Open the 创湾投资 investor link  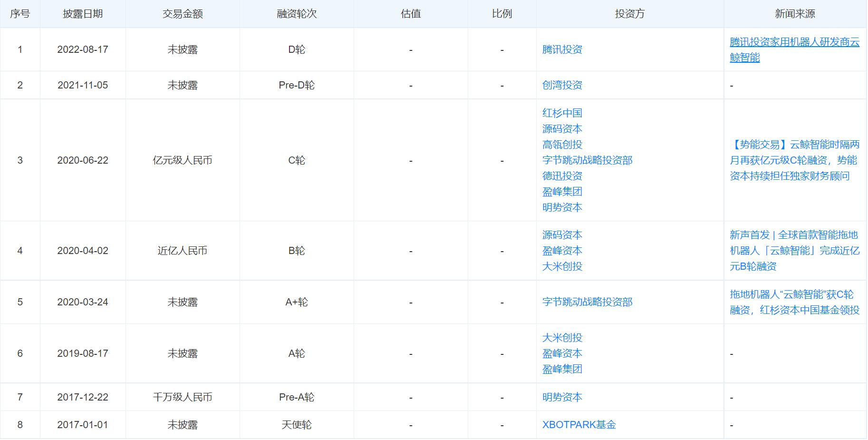pyautogui.click(x=562, y=85)
